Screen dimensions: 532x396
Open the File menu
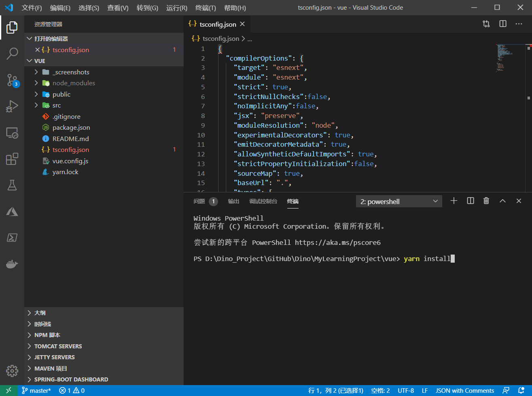(32, 8)
